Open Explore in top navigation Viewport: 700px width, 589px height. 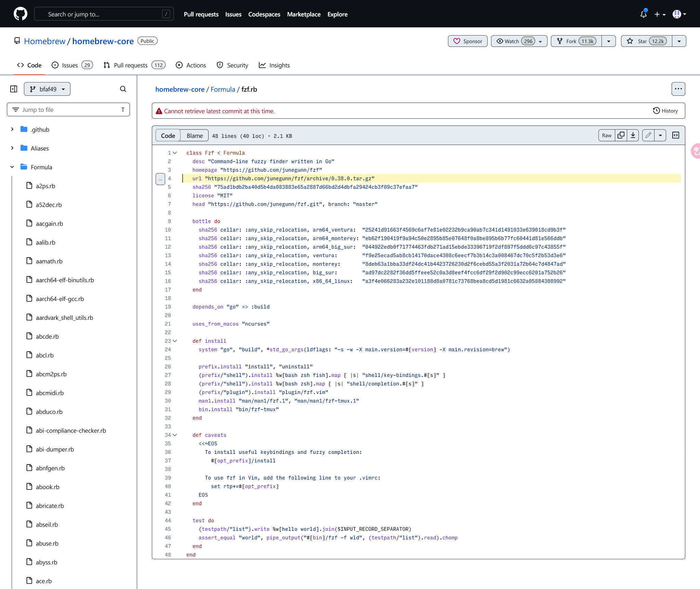coord(337,14)
